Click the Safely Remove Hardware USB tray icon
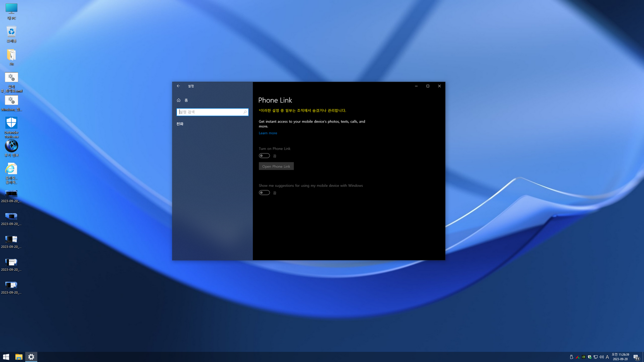Screen dimensions: 644x362 click(572, 357)
